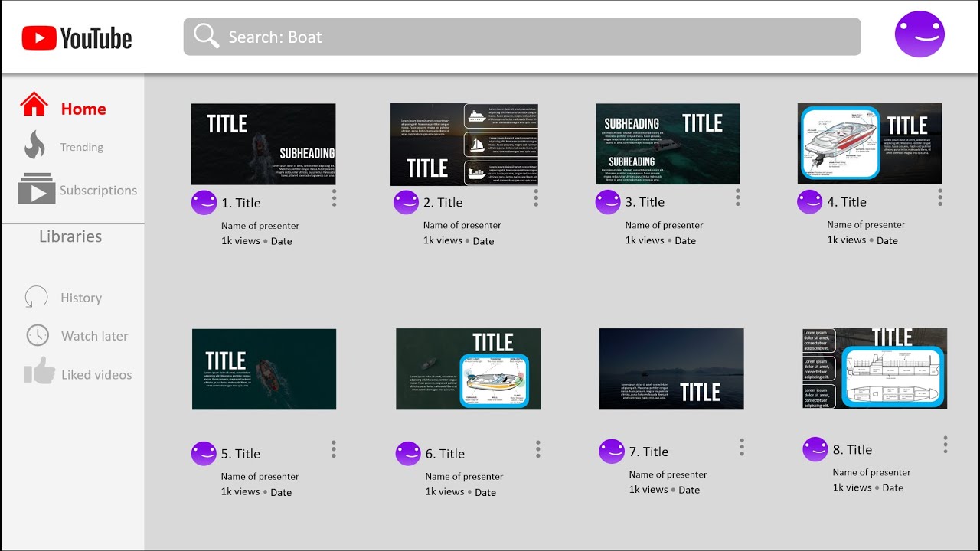Click the YouTube logo

tap(77, 37)
